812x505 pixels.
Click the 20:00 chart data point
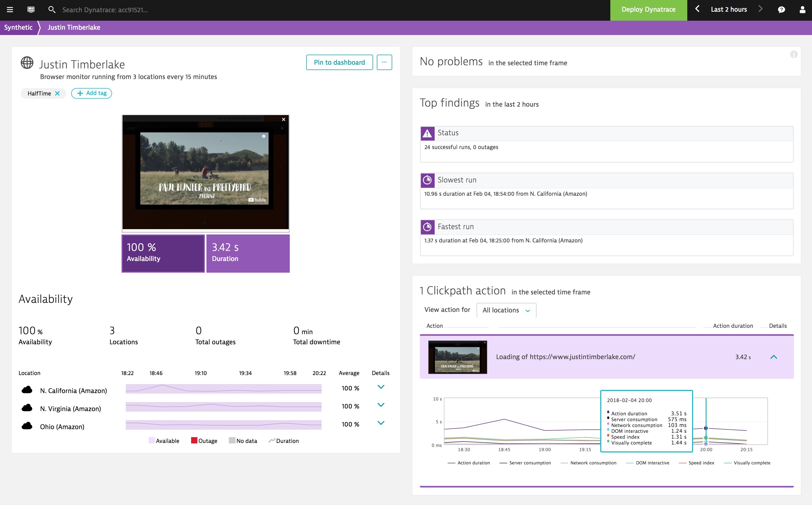coord(706,428)
